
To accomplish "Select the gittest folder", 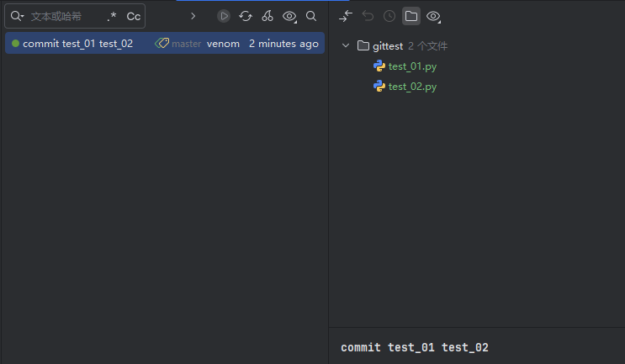I will pyautogui.click(x=388, y=46).
